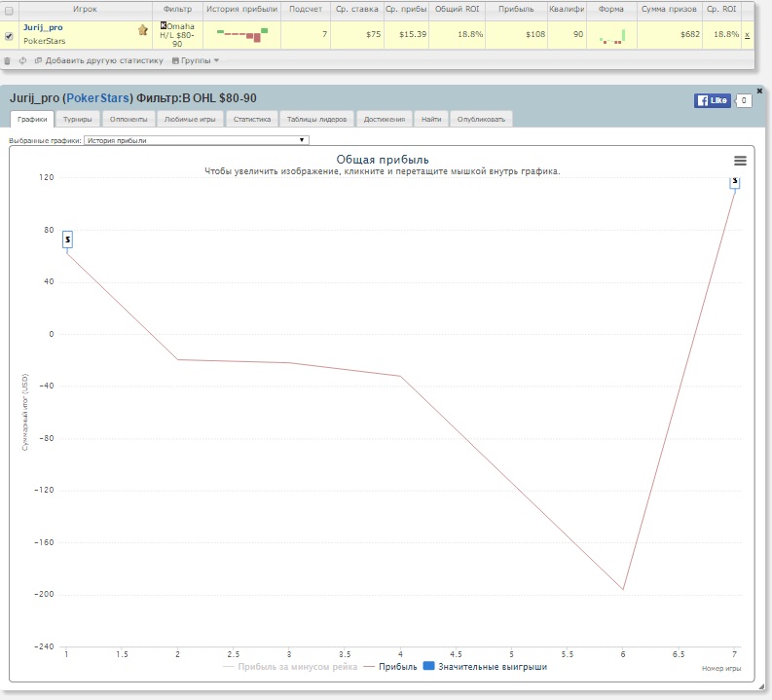Click the Jurij_pro player name link
This screenshot has height=700, width=772.
[43, 27]
